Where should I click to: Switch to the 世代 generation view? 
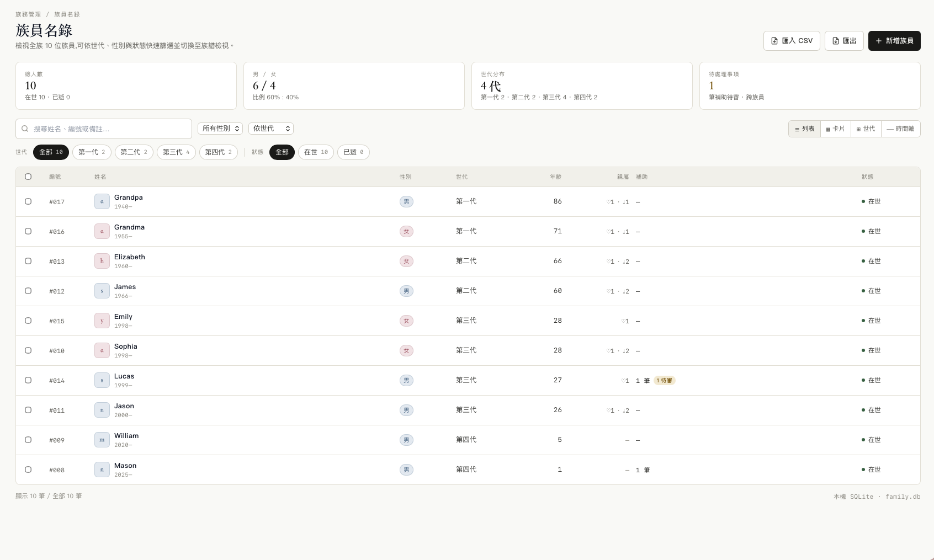(x=866, y=129)
